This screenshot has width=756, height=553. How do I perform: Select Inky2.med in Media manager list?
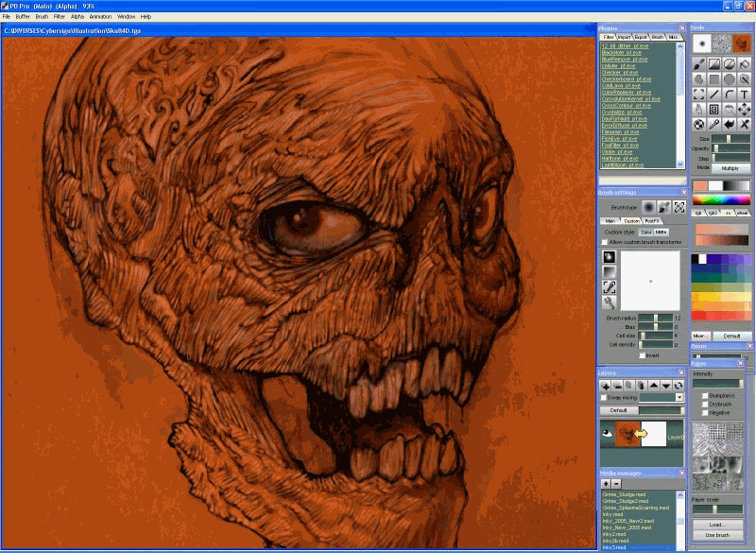[x=613, y=534]
